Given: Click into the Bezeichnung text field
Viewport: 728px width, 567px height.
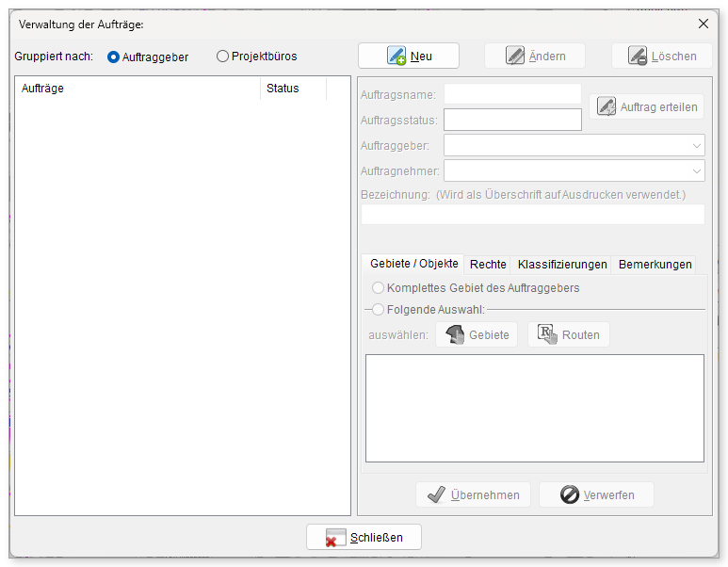Looking at the screenshot, I should click(x=533, y=214).
